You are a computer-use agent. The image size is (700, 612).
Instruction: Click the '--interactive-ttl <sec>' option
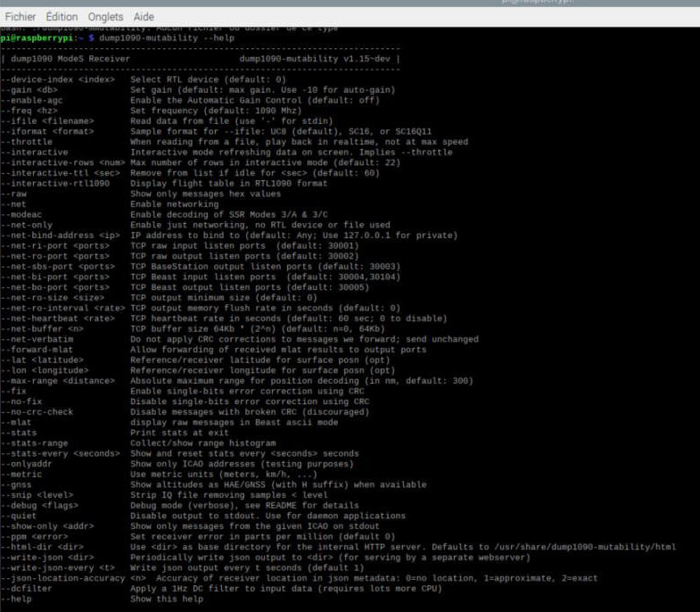point(61,173)
